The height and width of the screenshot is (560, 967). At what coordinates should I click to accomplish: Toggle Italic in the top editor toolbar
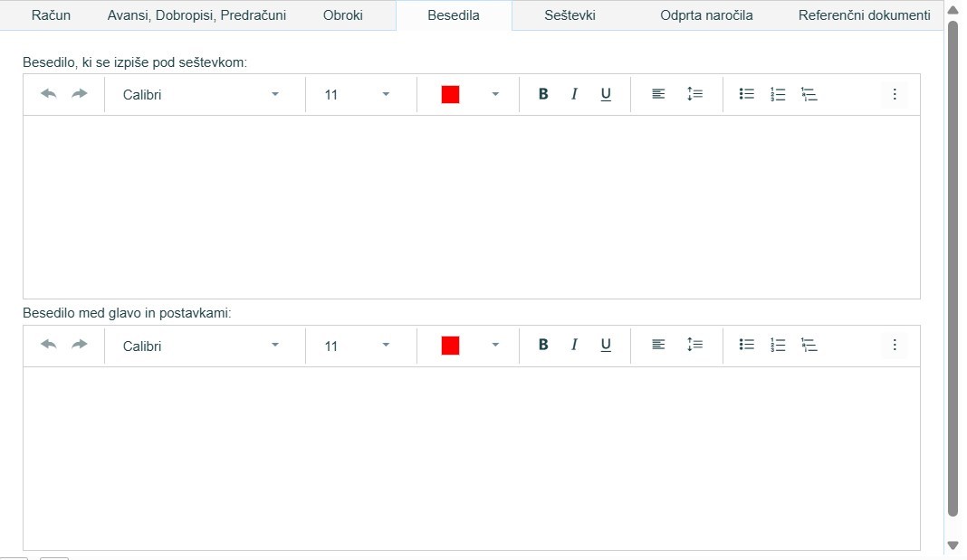point(574,94)
